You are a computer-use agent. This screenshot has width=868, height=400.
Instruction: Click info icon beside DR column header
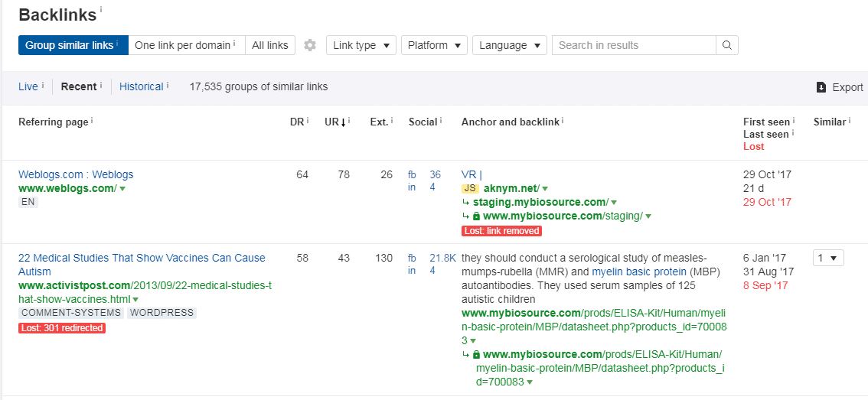[308, 121]
